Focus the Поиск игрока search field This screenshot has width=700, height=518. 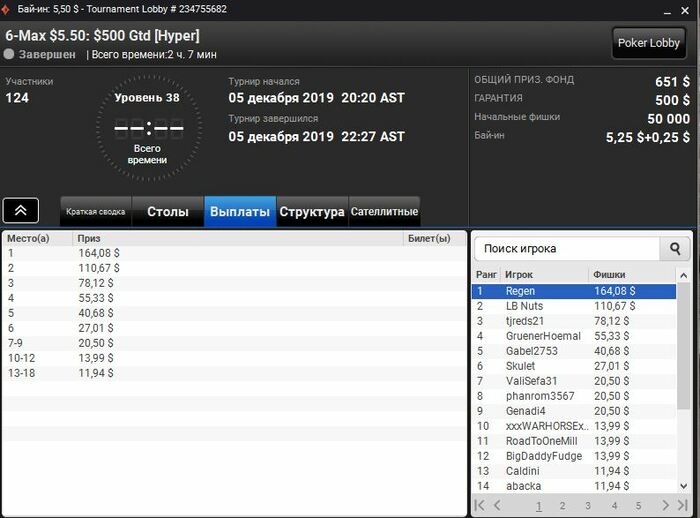pos(567,248)
